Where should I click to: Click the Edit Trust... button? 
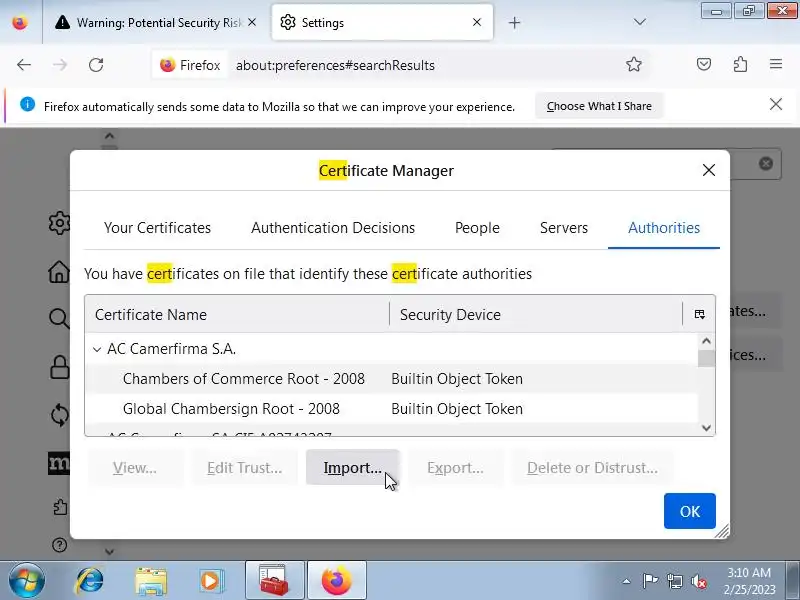point(244,467)
